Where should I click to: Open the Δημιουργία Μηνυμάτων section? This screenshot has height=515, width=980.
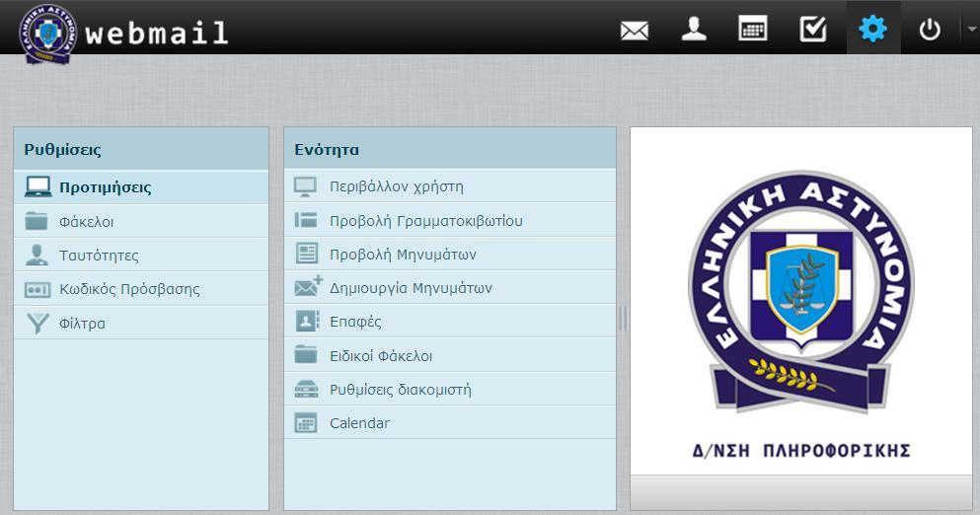tap(450, 287)
